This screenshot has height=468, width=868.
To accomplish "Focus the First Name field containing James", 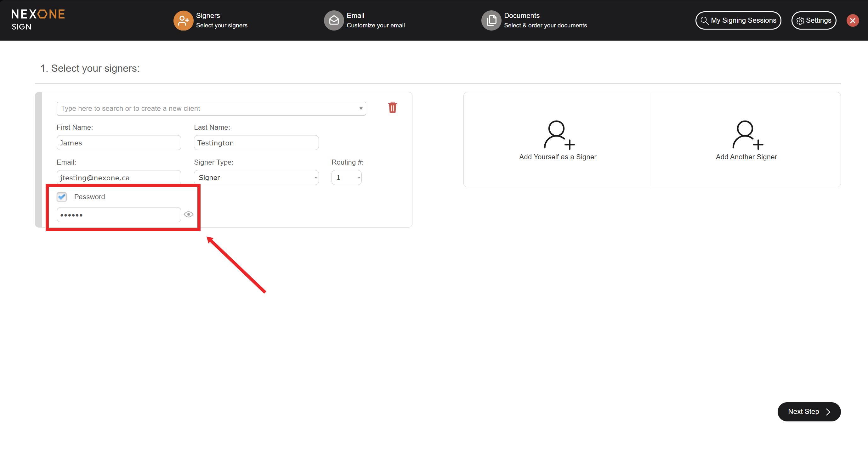I will point(119,143).
